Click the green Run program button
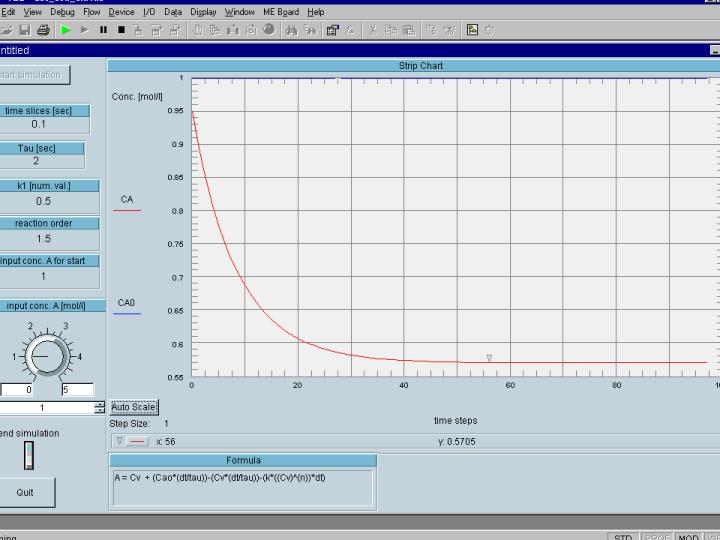This screenshot has height=540, width=720. 66,30
